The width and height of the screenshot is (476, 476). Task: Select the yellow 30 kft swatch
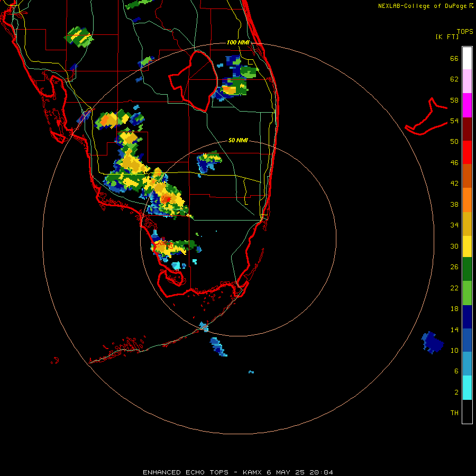[x=467, y=247]
